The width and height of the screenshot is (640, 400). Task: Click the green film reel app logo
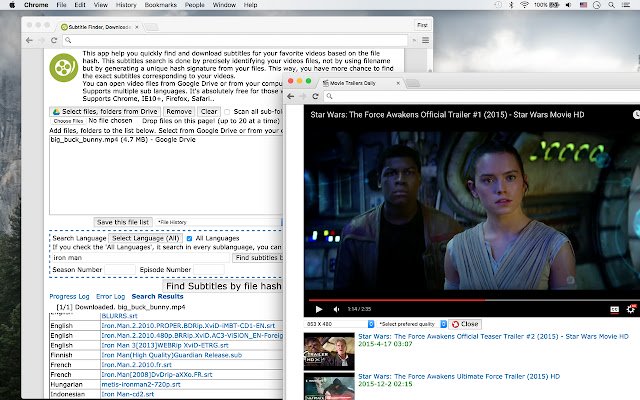pos(64,68)
